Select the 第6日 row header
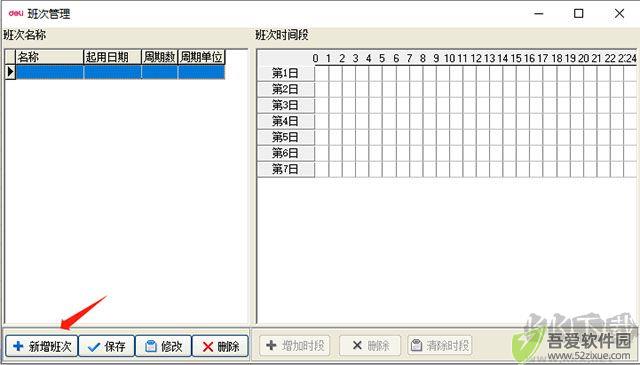Screen dimensions: 640x365 click(x=286, y=153)
